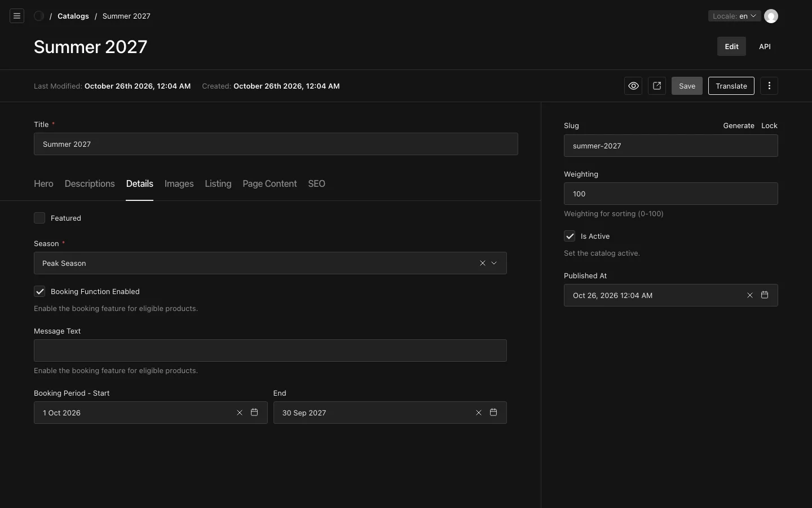Select the Edit view button
The width and height of the screenshot is (812, 508).
click(731, 46)
